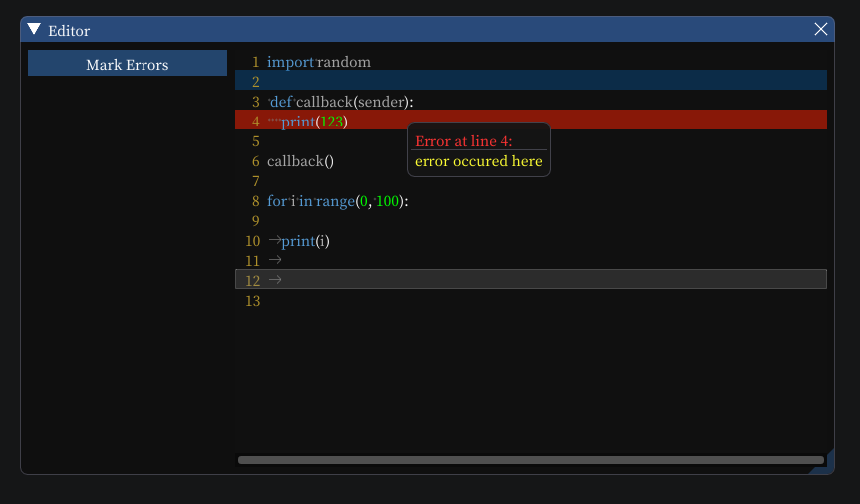Click line number 9
The width and height of the screenshot is (860, 504).
(255, 221)
